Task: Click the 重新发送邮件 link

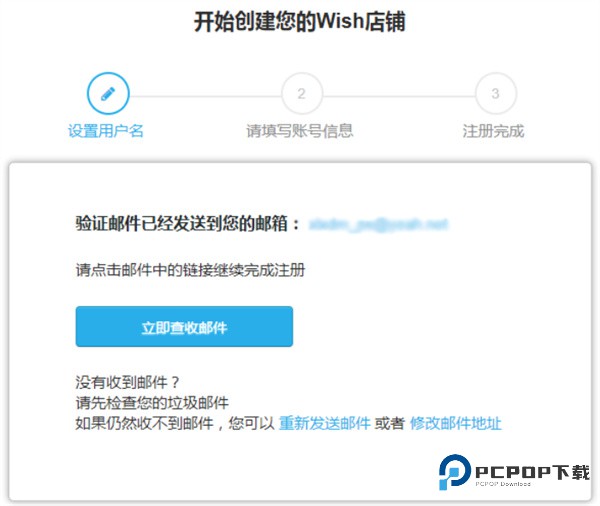Action: pos(325,423)
